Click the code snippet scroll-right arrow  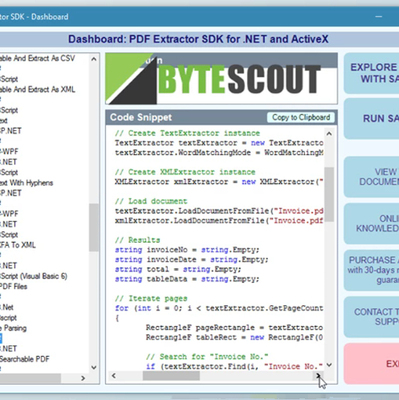click(318, 376)
